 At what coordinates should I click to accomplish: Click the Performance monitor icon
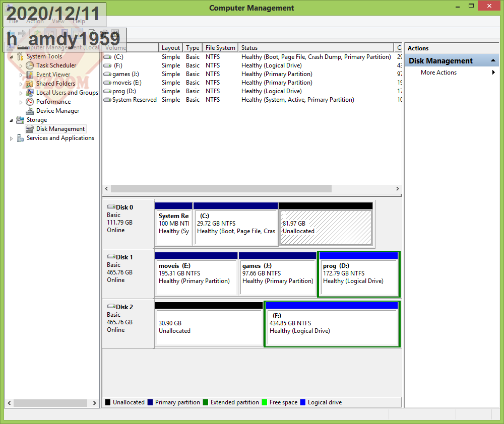click(x=30, y=102)
